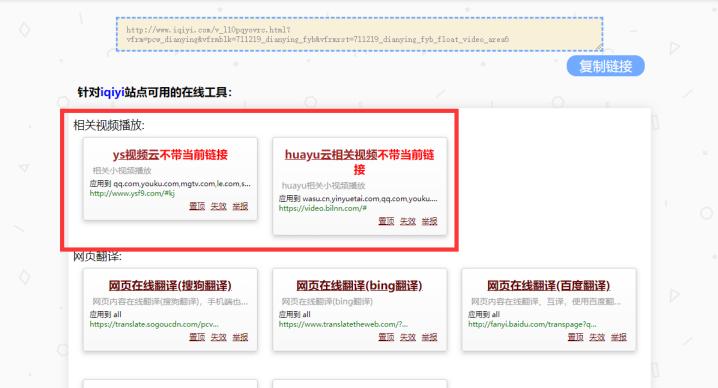Click 置顶 on the 百度翻译 card
This screenshot has height=388, width=718.
576,337
